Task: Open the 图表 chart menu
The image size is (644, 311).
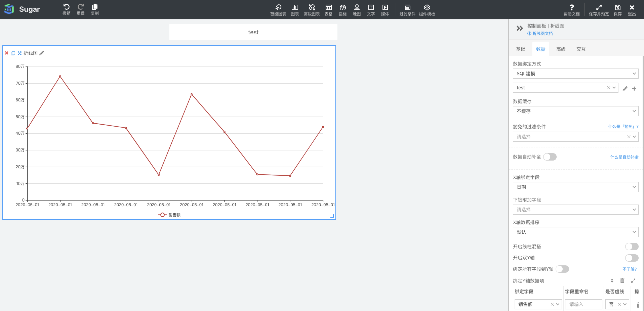Action: point(295,10)
